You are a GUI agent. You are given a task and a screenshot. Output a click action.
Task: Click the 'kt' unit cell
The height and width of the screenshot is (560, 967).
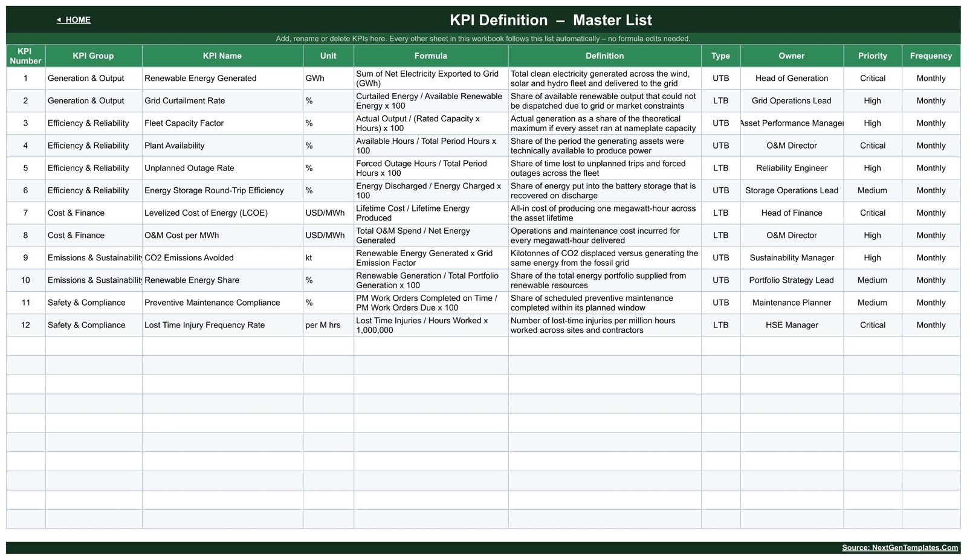(x=328, y=257)
